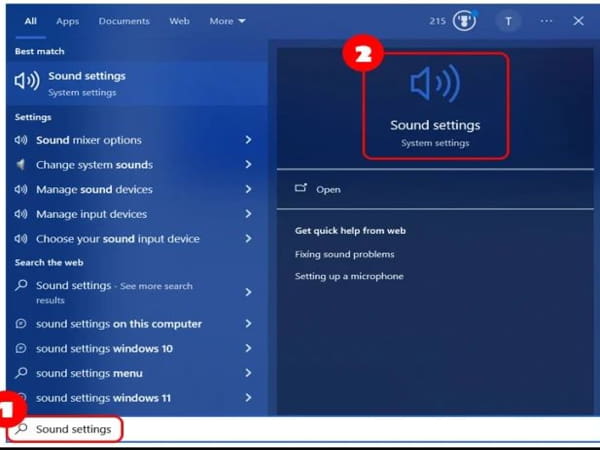Image resolution: width=600 pixels, height=450 pixels.
Task: Click chat icon beside sound settings windows 10
Action: coord(21,348)
